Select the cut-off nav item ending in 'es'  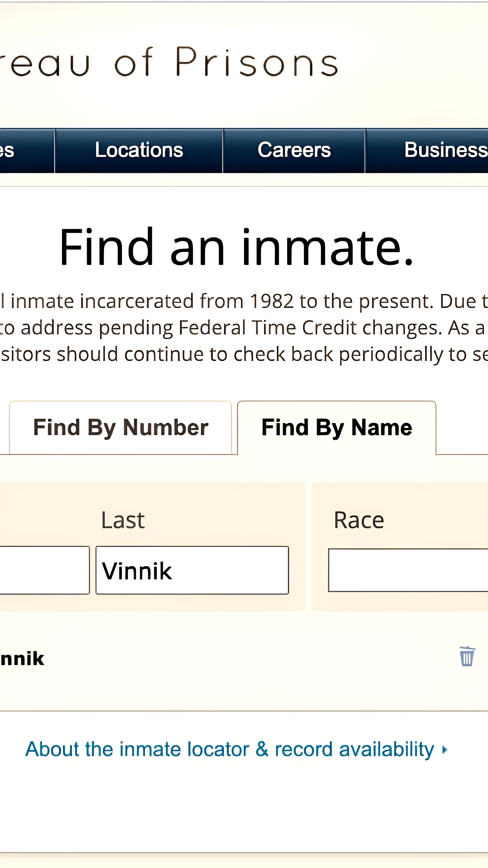click(27, 151)
